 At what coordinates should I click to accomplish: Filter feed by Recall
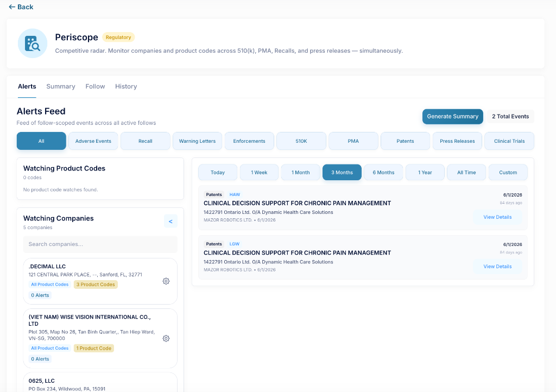146,141
